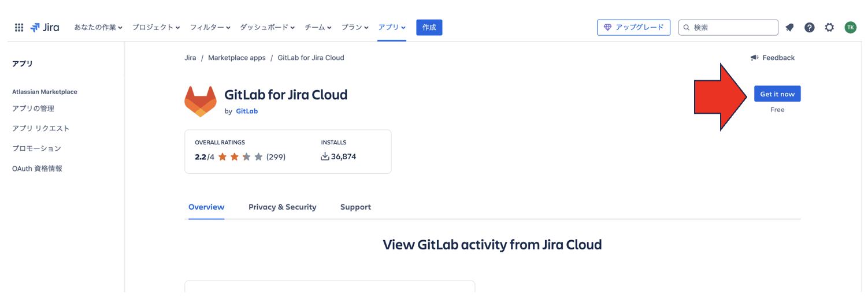Expand the フィルター dropdown

click(210, 27)
